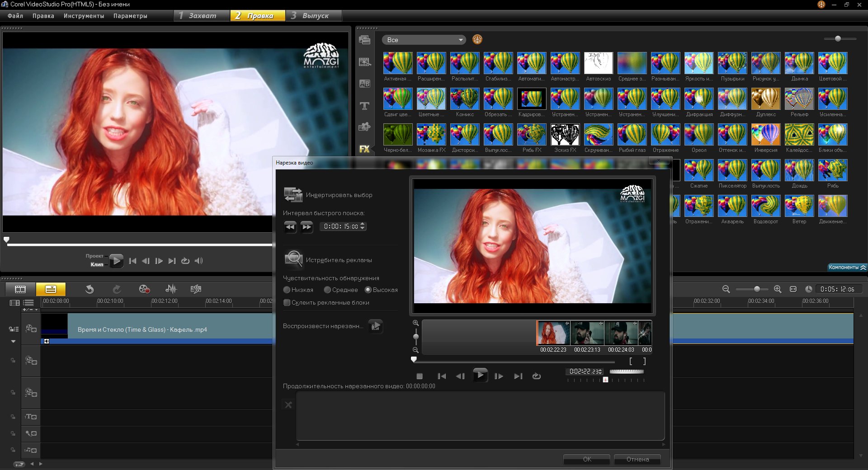The height and width of the screenshot is (470, 868).
Task: Open the Title library T icon
Action: (x=364, y=106)
